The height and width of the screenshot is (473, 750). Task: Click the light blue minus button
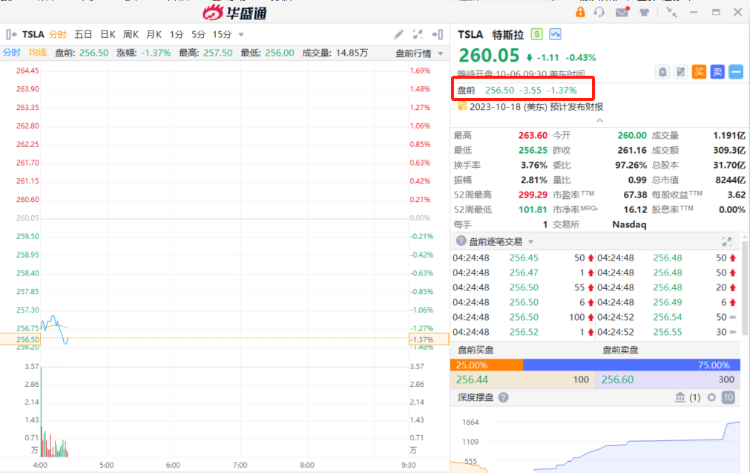(736, 72)
